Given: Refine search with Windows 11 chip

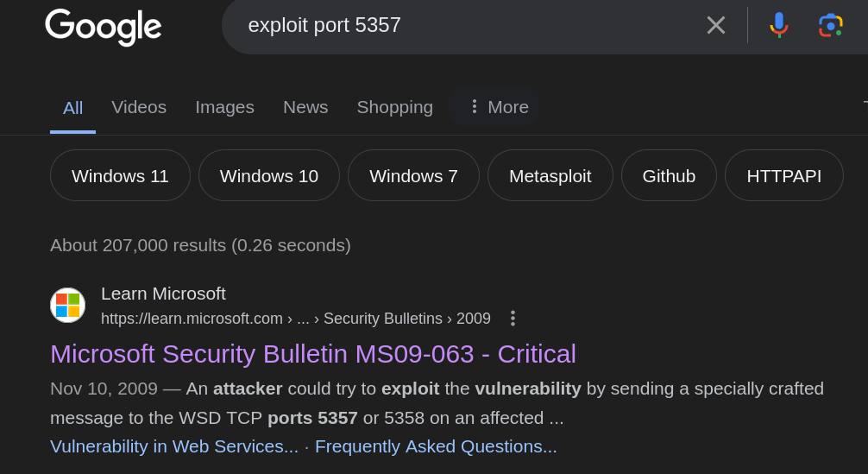Looking at the screenshot, I should point(120,175).
